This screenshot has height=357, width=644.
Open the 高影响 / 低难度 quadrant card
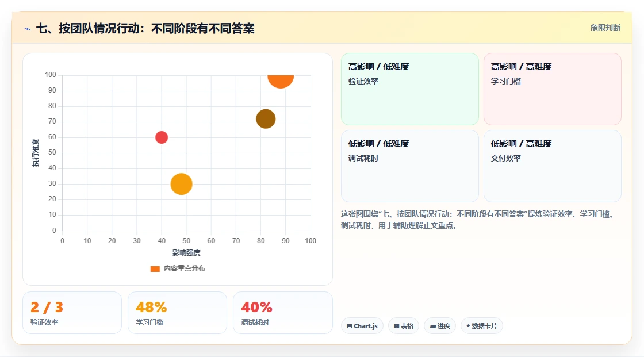(x=410, y=89)
